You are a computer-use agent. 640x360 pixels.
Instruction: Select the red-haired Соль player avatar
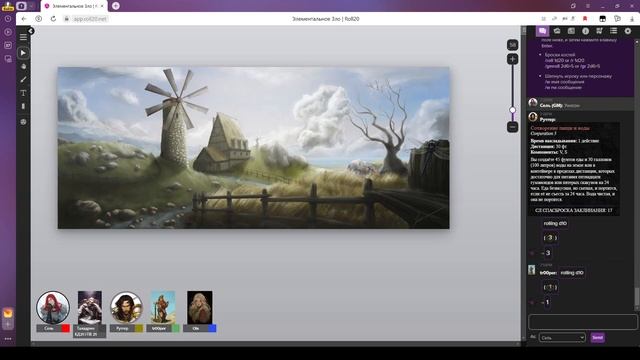coord(53,307)
